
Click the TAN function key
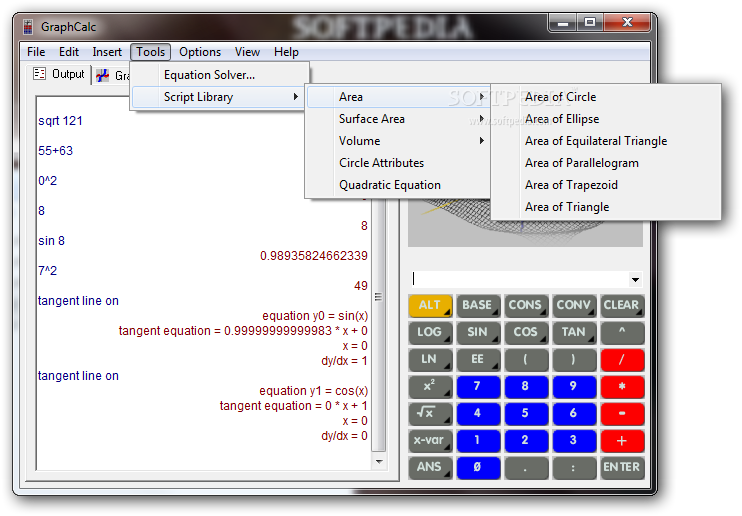[x=574, y=332]
